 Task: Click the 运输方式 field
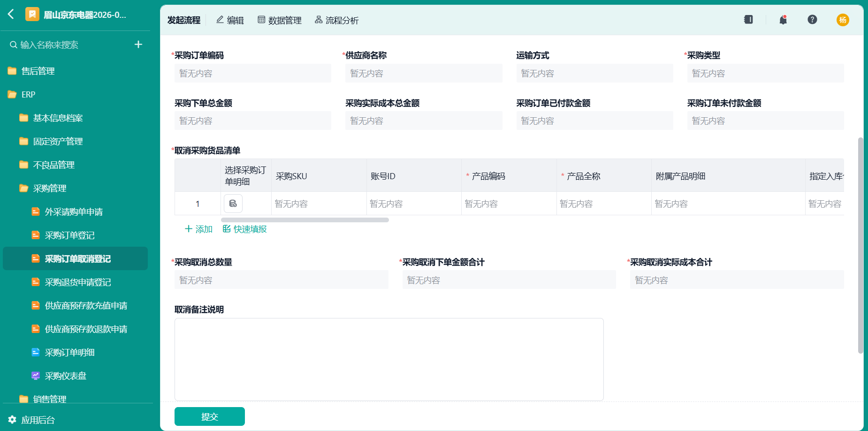click(594, 74)
